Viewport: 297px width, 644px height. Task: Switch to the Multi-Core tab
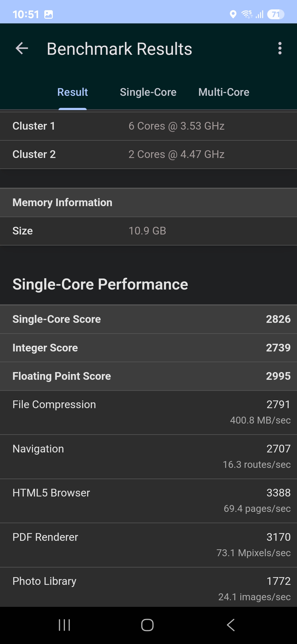(x=224, y=92)
